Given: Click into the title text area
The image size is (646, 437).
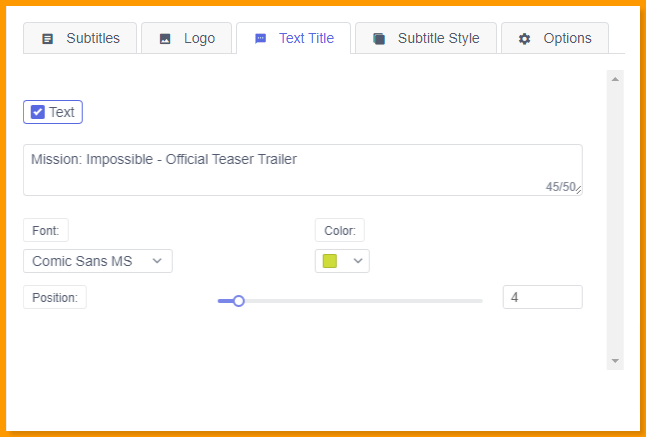Looking at the screenshot, I should (x=303, y=170).
